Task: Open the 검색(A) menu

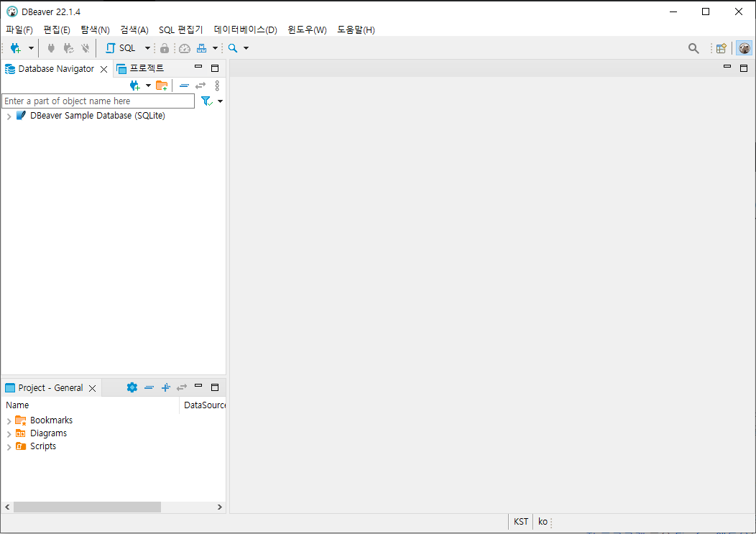Action: click(134, 30)
